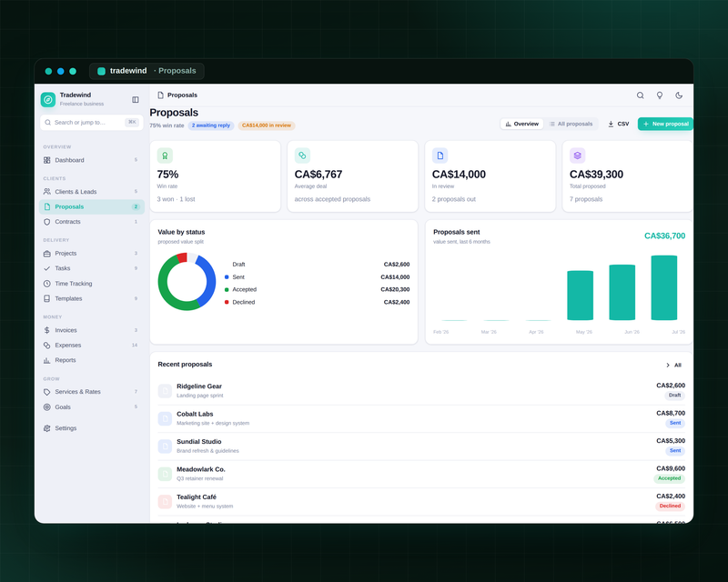728x582 pixels.
Task: Toggle dark mode with the moon icon
Action: 679,95
